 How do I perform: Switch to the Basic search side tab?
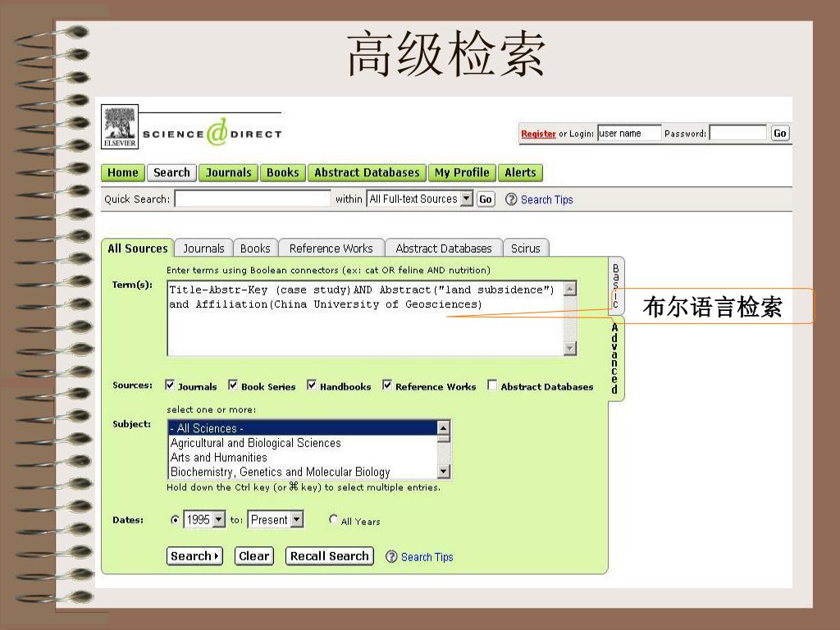coord(615,285)
